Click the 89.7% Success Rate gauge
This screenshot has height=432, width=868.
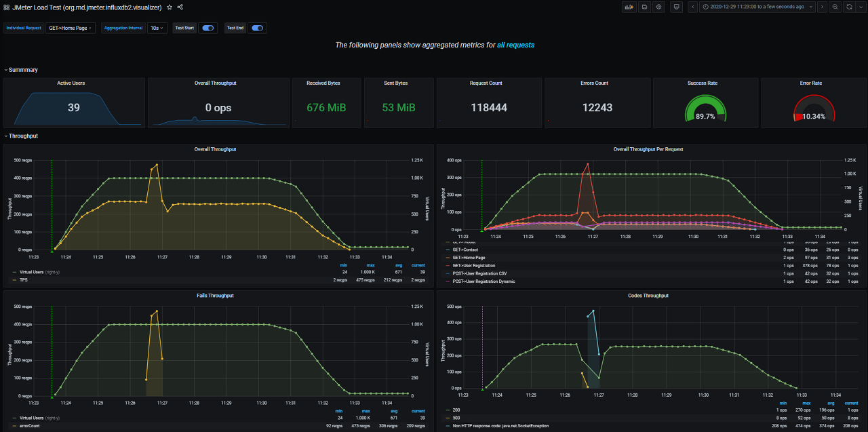coord(705,109)
